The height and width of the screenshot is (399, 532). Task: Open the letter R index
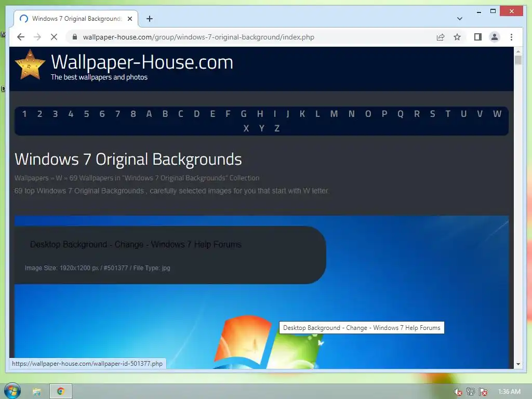pyautogui.click(x=417, y=114)
